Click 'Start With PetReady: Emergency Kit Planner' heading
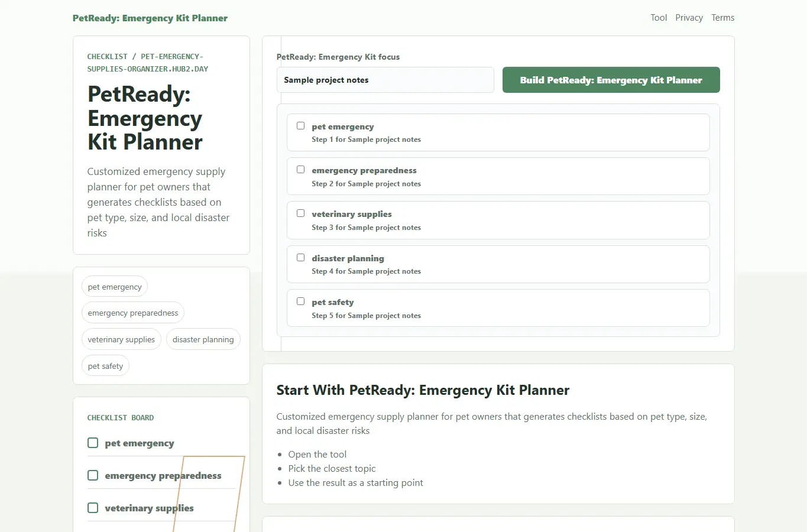Viewport: 807px width, 532px height. click(x=423, y=390)
